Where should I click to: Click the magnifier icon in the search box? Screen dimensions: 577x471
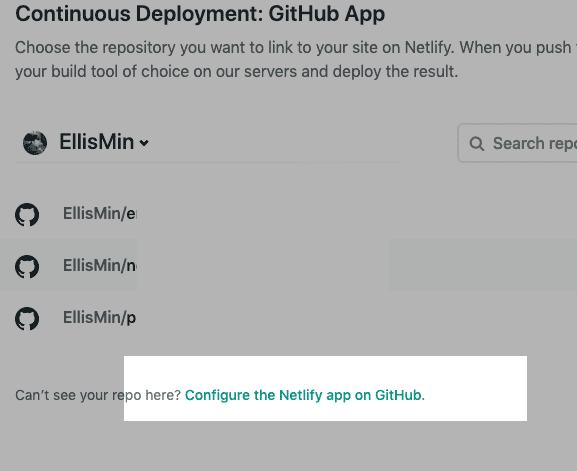tap(477, 144)
